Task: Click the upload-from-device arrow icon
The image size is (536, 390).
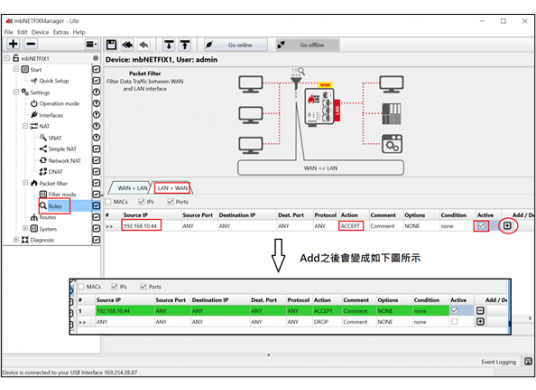Action: [185, 45]
